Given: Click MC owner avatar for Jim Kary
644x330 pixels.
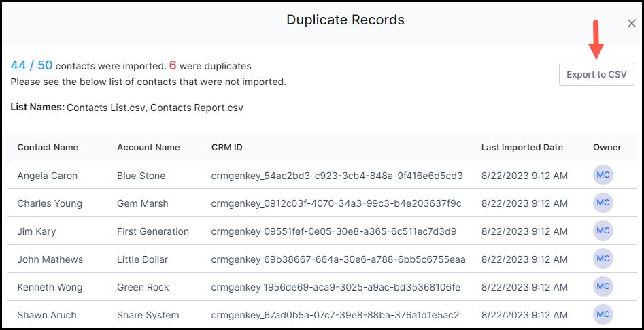Looking at the screenshot, I should (x=603, y=231).
